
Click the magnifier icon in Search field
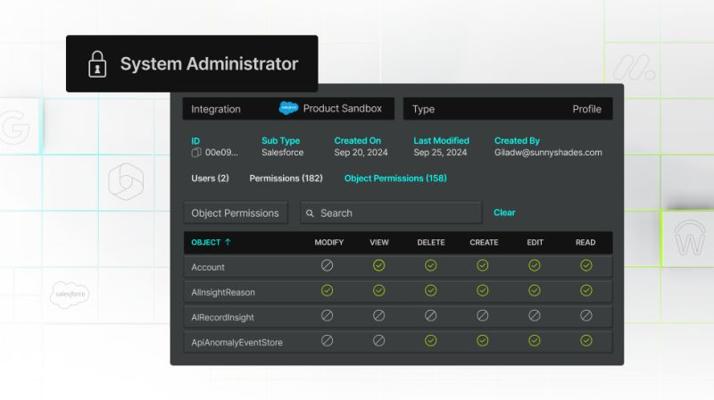click(x=310, y=213)
